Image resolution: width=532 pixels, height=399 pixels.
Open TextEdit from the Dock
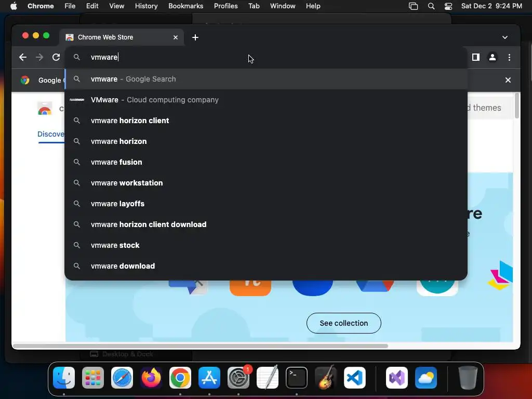(x=268, y=378)
